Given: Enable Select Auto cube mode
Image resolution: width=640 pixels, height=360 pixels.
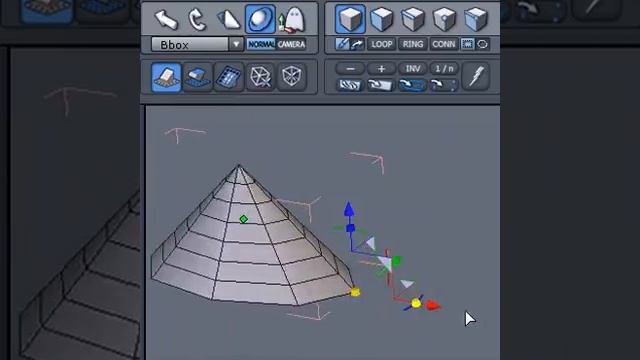Looking at the screenshot, I should (x=350, y=19).
